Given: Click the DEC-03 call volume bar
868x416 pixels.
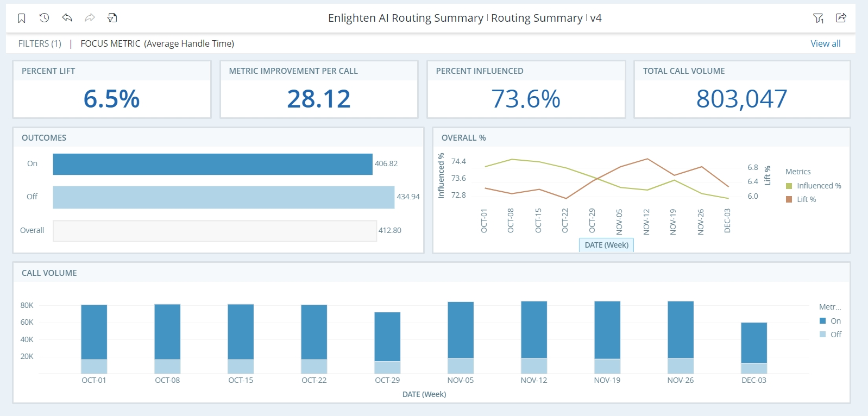Looking at the screenshot, I should (754, 348).
